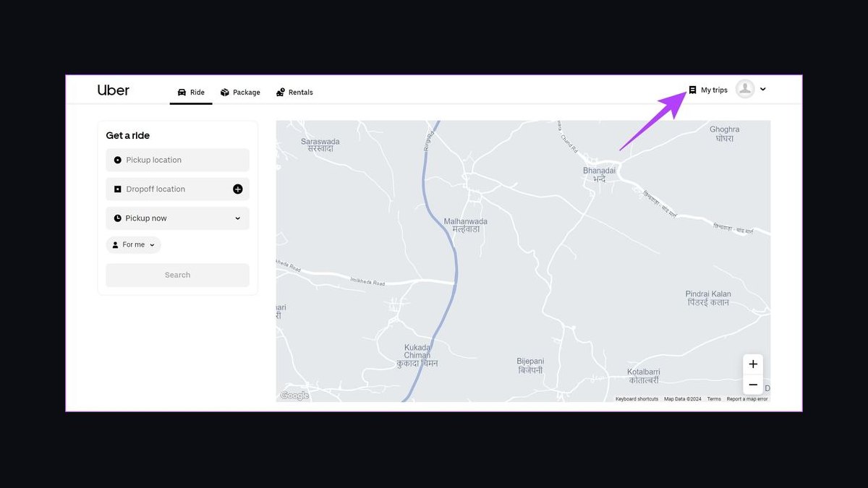
Task: Click the chevron in Pickup now
Action: [237, 218]
